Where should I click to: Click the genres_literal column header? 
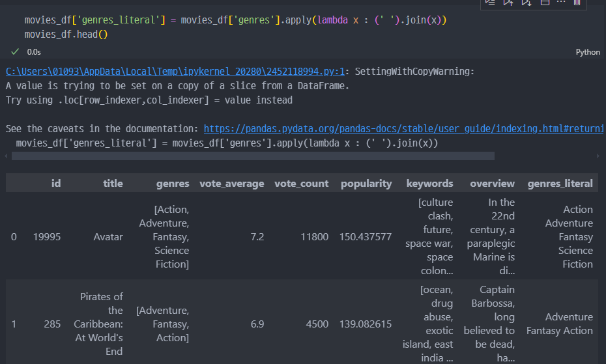point(560,184)
